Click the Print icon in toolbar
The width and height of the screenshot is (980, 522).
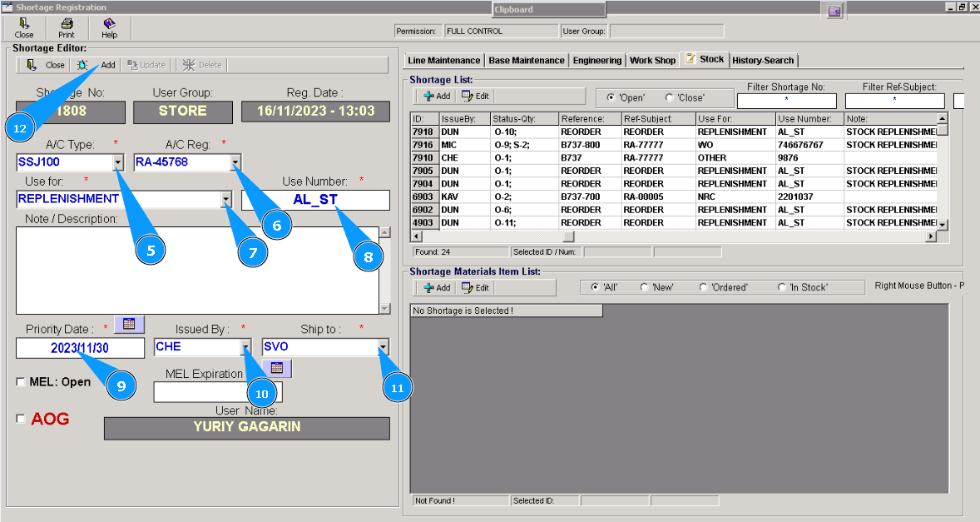[x=67, y=28]
